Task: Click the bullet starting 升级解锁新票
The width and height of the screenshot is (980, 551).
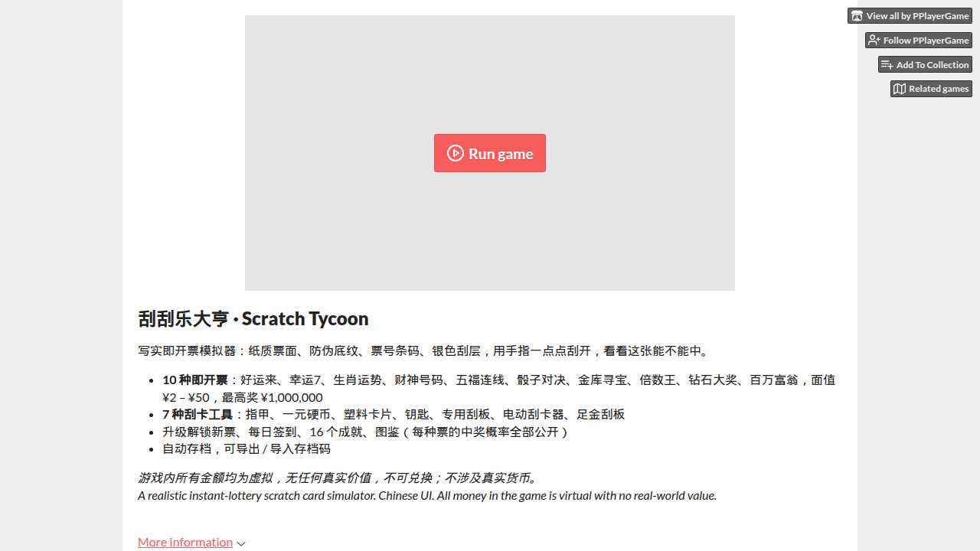Action: click(366, 432)
